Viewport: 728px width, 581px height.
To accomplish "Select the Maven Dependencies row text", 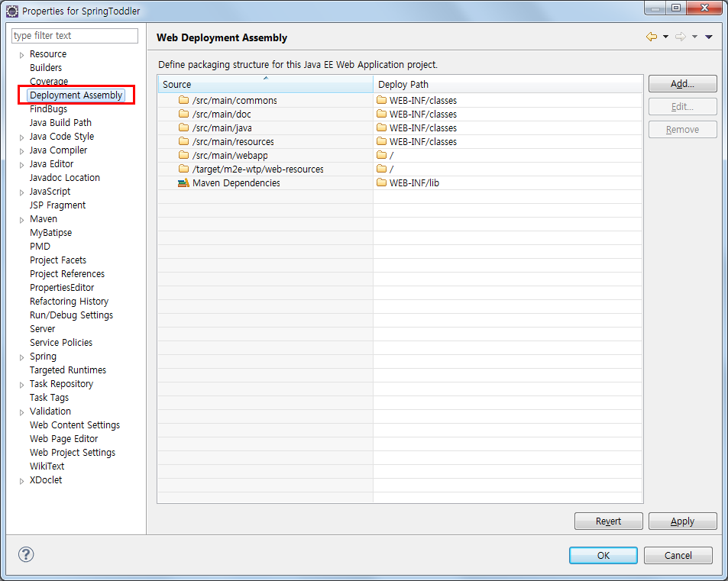I will 236,182.
